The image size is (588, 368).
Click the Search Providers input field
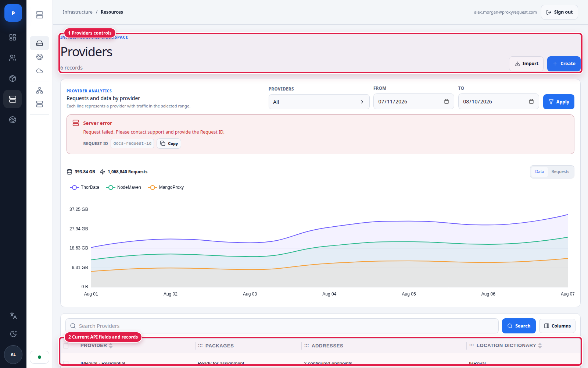click(x=282, y=326)
